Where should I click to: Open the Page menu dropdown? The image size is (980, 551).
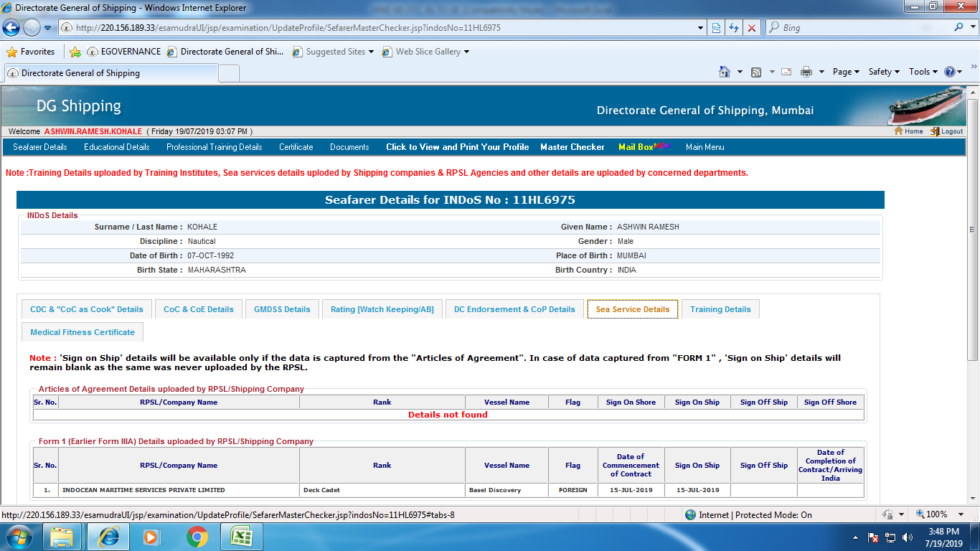[x=846, y=72]
